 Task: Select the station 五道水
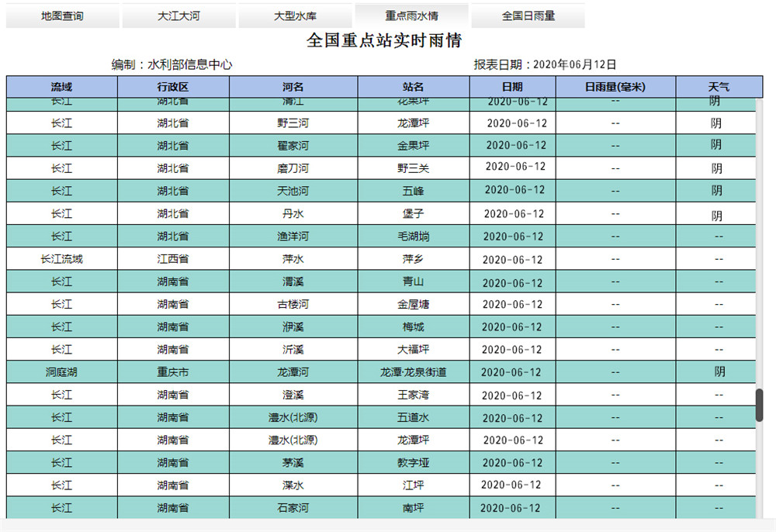414,417
